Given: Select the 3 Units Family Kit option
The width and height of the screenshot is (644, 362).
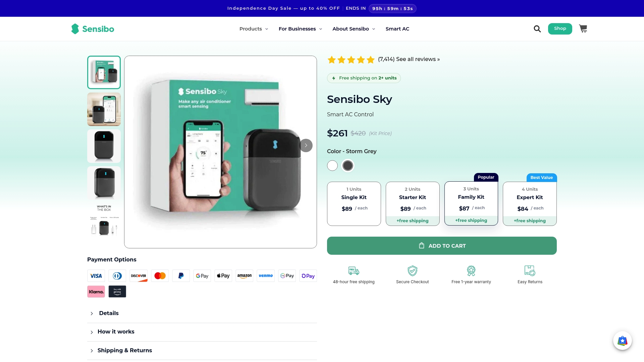Looking at the screenshot, I should (471, 203).
